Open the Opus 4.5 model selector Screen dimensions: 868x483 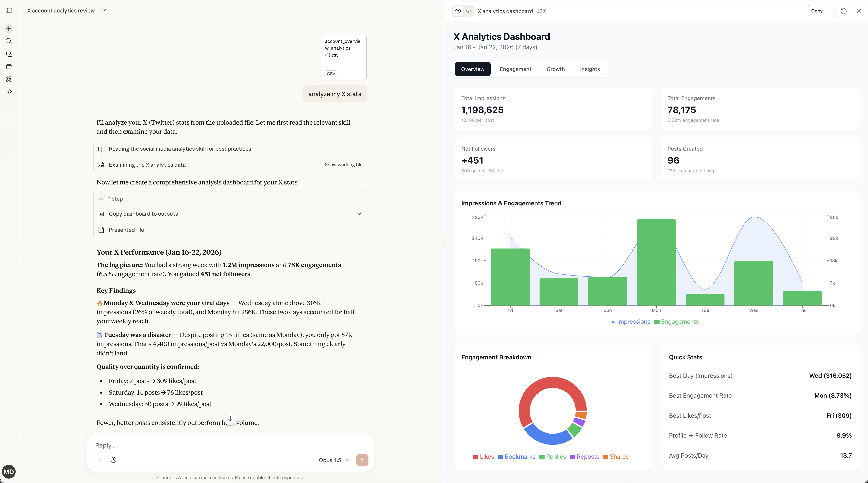(x=333, y=460)
